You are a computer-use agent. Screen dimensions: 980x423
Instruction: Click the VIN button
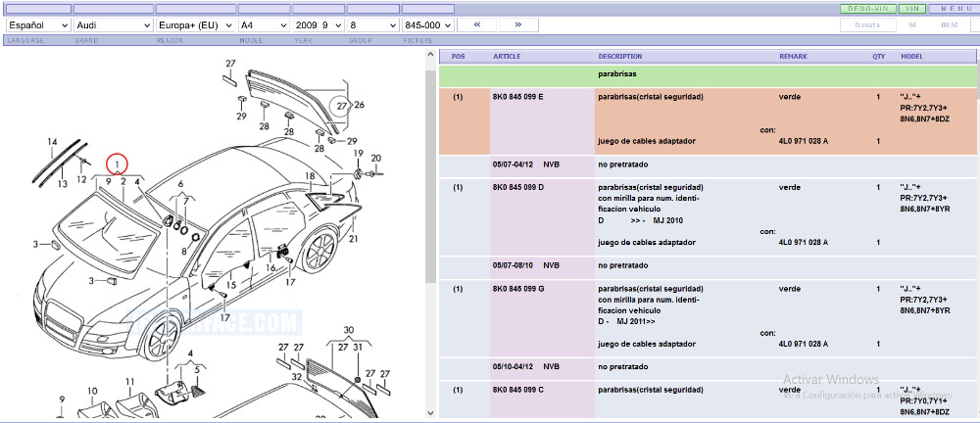911,9
